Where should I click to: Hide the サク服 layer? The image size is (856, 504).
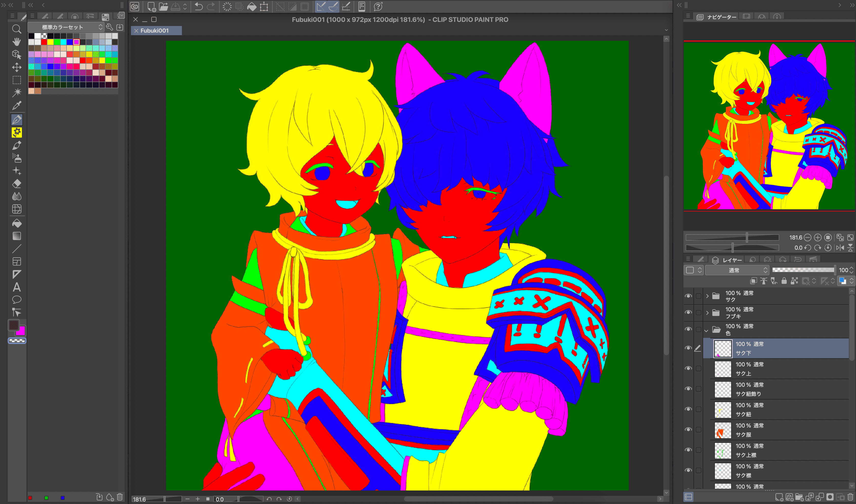pos(688,430)
